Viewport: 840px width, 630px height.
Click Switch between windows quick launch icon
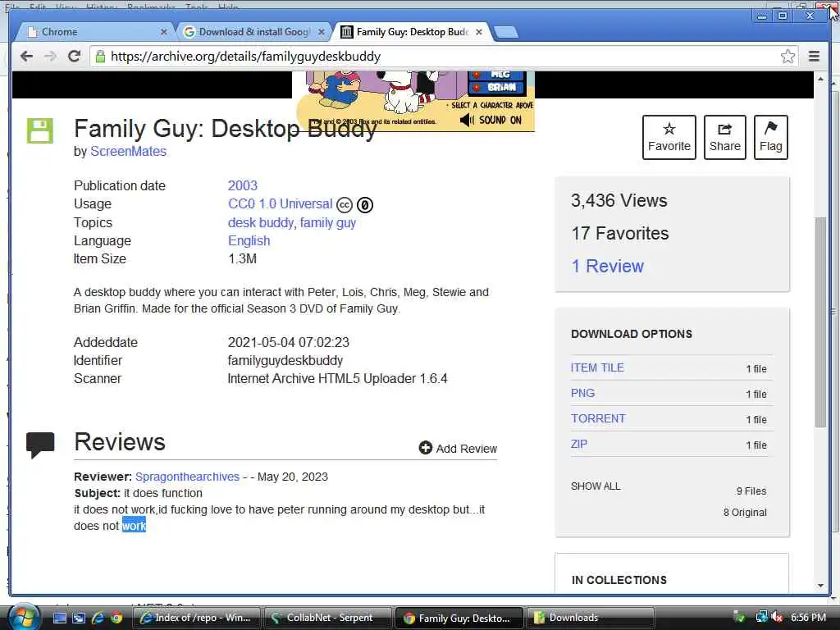(x=79, y=618)
